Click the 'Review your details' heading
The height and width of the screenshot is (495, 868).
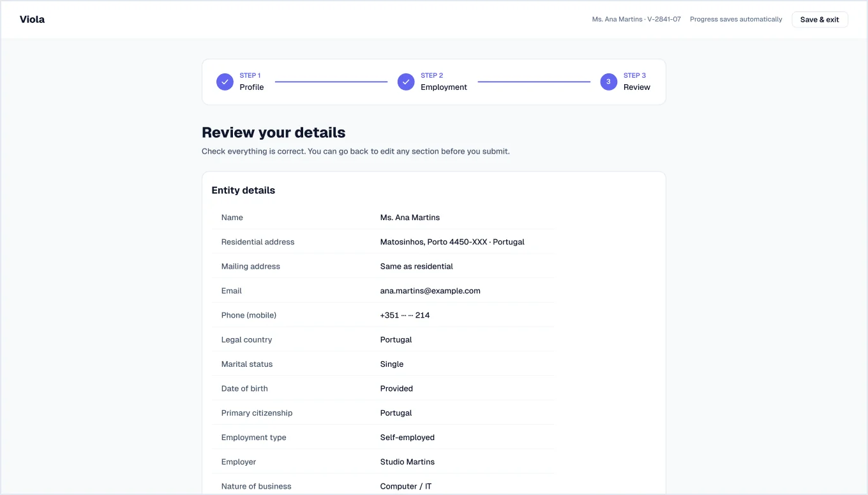click(x=274, y=133)
